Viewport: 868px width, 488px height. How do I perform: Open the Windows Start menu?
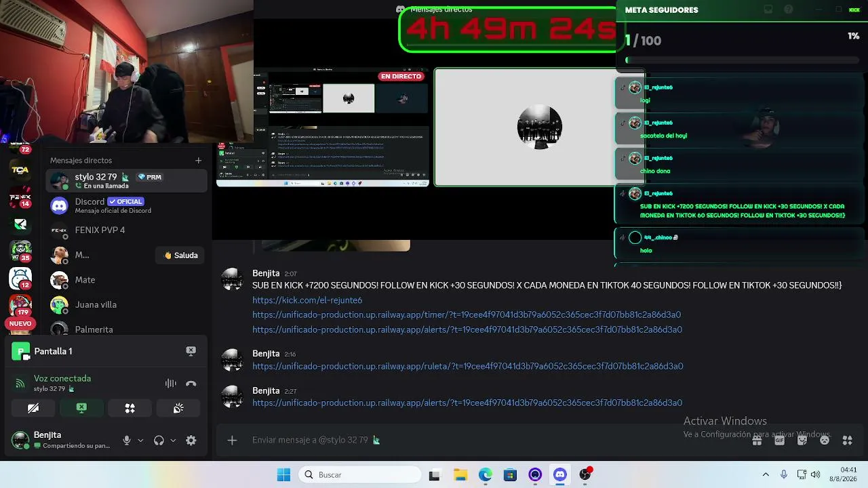pos(283,474)
